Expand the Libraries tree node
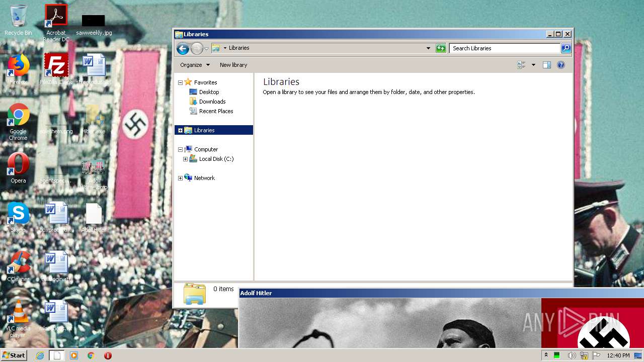 (180, 130)
